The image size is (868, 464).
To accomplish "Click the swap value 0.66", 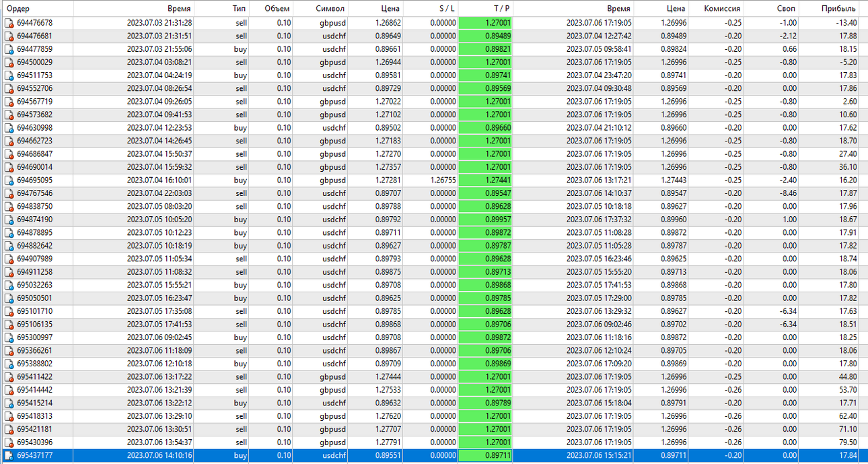I will click(790, 49).
